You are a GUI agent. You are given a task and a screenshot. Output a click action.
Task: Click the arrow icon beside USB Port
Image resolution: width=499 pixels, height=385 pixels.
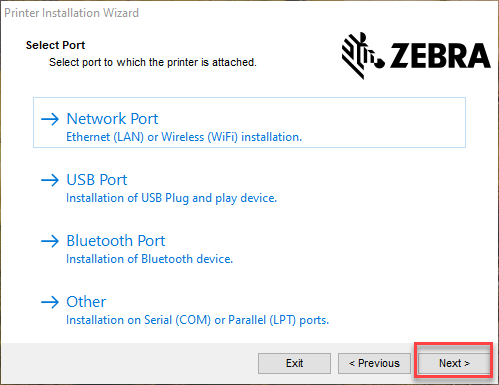(x=50, y=180)
